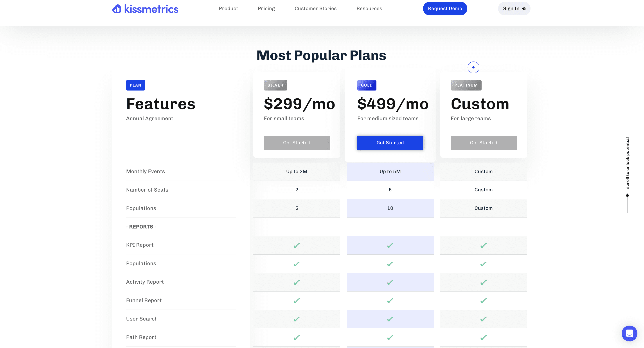Image resolution: width=644 pixels, height=348 pixels.
Task: Click the Activity Report checkmark under Gold
Action: point(390,282)
